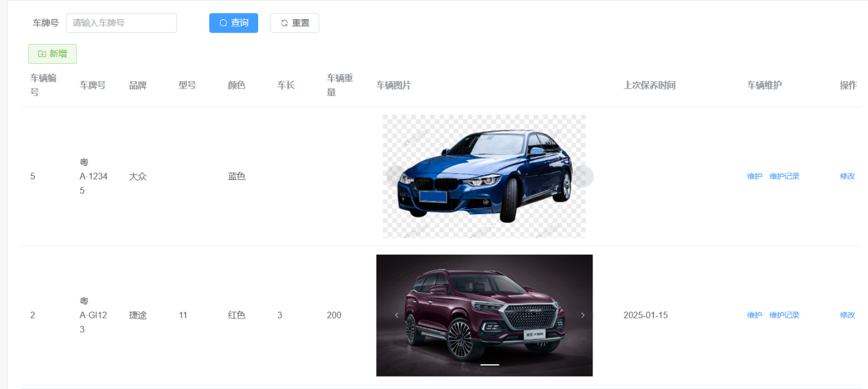The height and width of the screenshot is (389, 868).
Task: Click the 车牌号 column header
Action: point(93,85)
